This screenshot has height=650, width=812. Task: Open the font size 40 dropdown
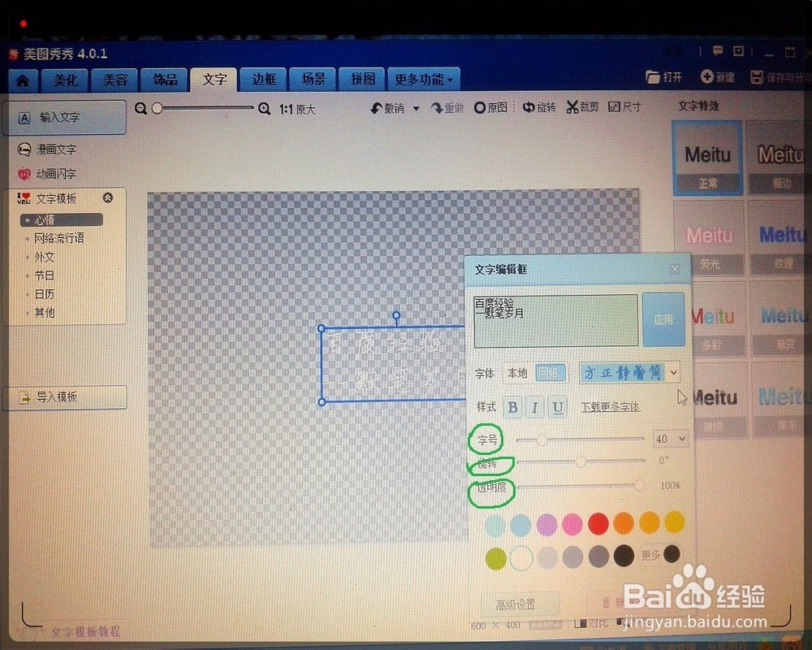pos(682,439)
